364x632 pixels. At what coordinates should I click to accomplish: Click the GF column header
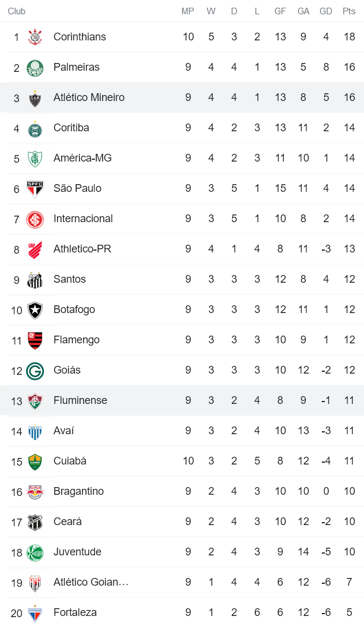coord(280,11)
